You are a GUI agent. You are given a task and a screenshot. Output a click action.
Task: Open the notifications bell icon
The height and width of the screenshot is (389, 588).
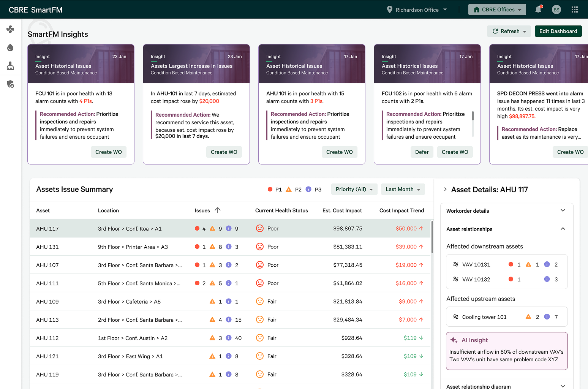[538, 9]
